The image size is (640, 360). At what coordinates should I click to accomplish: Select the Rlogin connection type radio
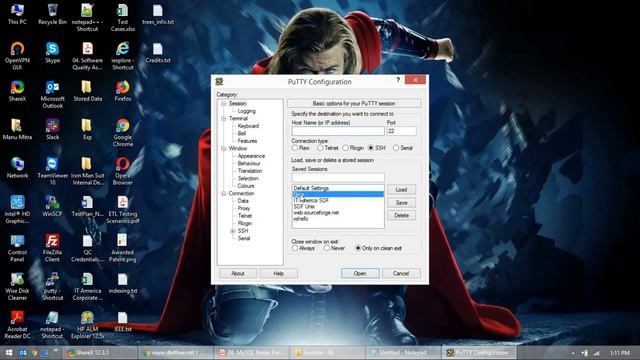(353, 148)
